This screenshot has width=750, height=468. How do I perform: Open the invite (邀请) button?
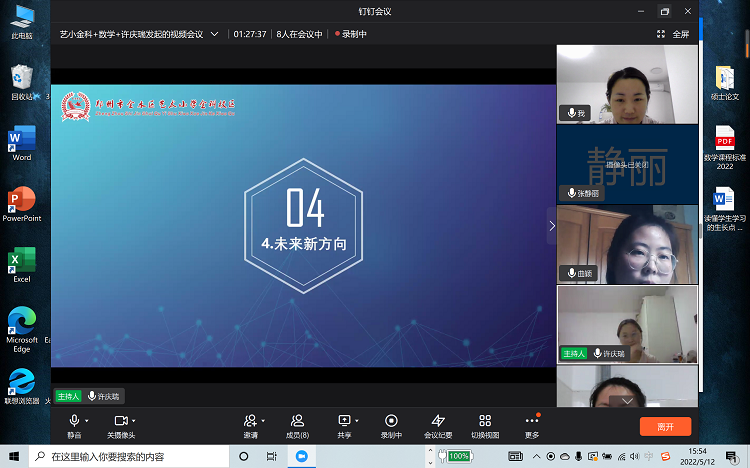[250, 424]
